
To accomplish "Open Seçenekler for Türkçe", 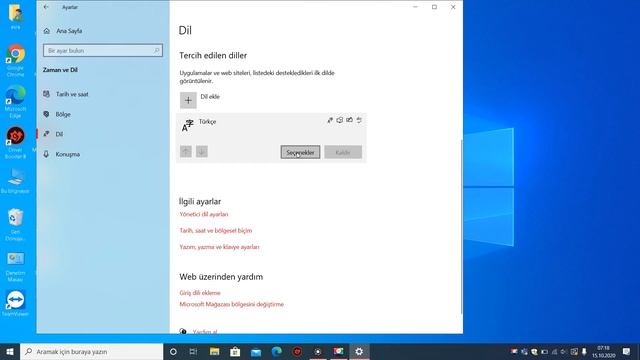I will pyautogui.click(x=300, y=152).
